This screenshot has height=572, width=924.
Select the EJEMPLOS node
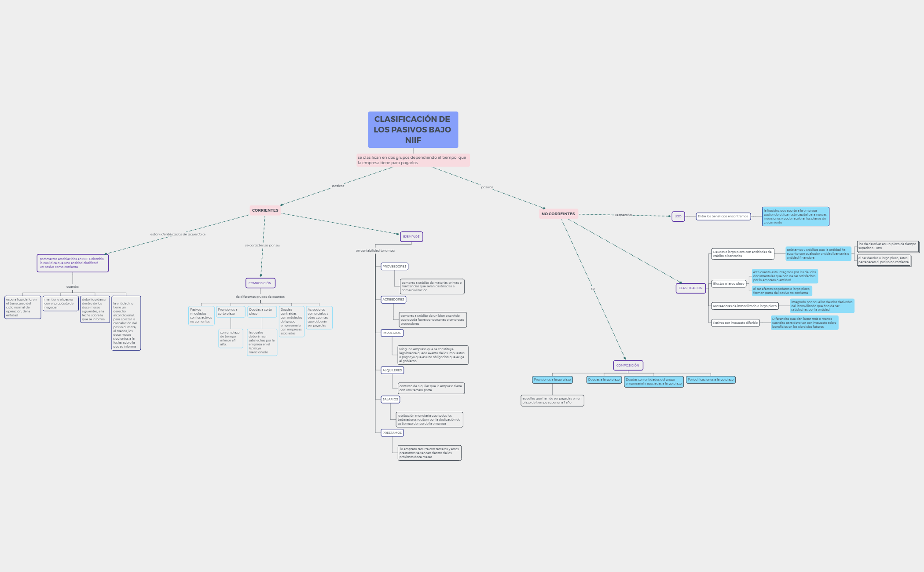(411, 236)
